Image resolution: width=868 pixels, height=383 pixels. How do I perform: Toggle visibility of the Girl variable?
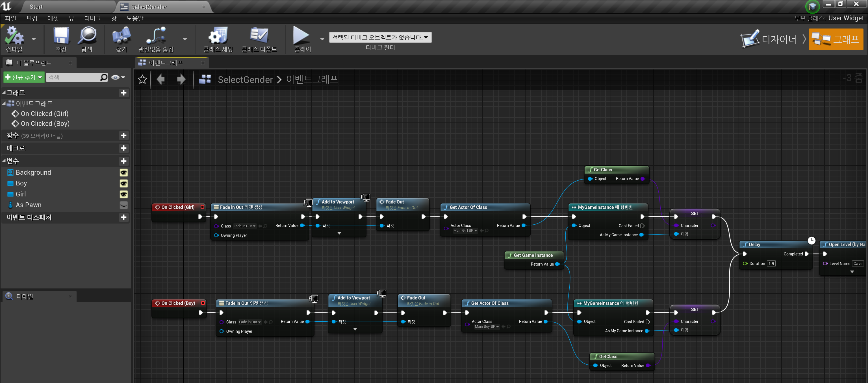[x=124, y=194]
